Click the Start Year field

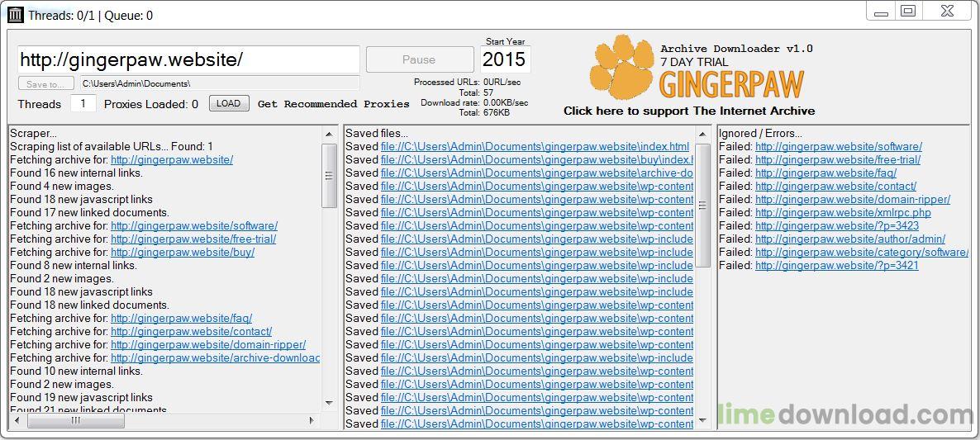[506, 60]
